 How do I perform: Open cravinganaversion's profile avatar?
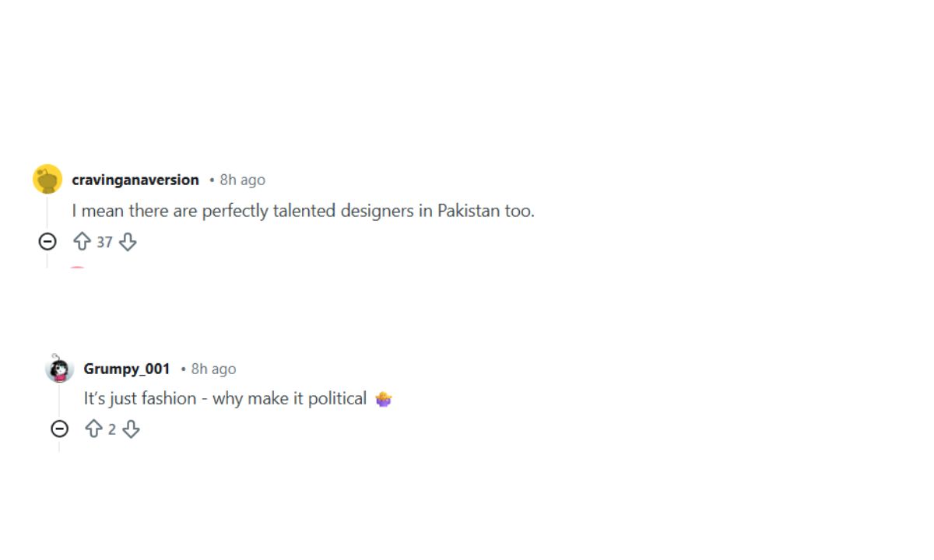click(x=48, y=178)
